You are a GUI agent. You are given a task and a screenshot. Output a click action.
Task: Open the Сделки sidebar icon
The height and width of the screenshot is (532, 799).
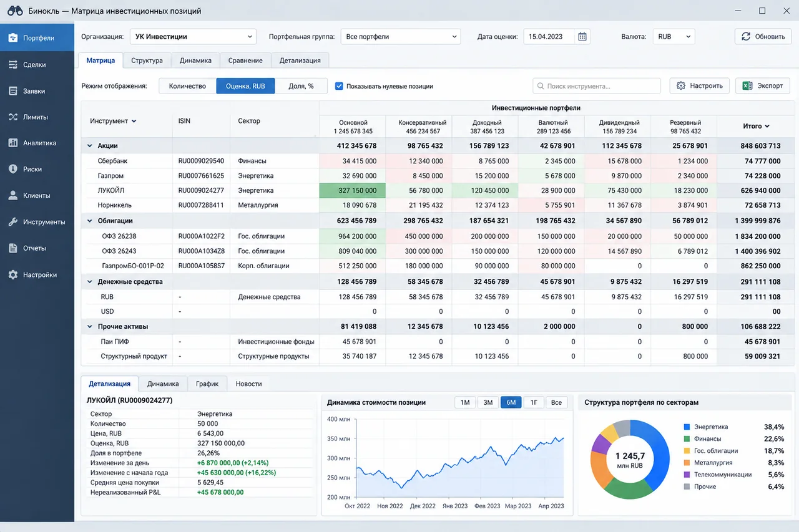click(x=12, y=64)
